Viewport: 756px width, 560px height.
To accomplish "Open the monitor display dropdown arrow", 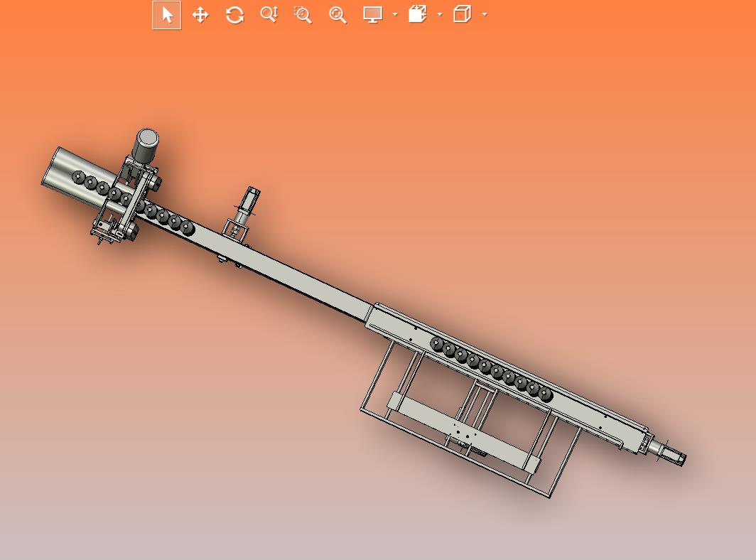I will [395, 14].
